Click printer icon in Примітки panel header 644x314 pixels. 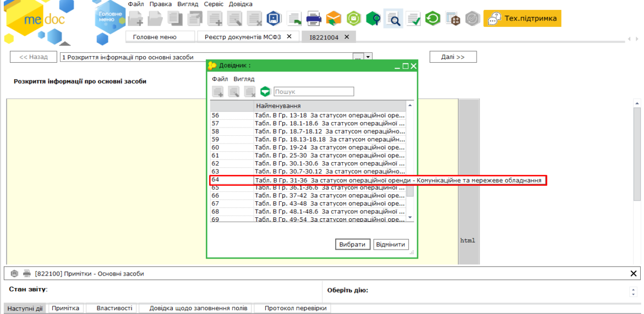point(27,273)
